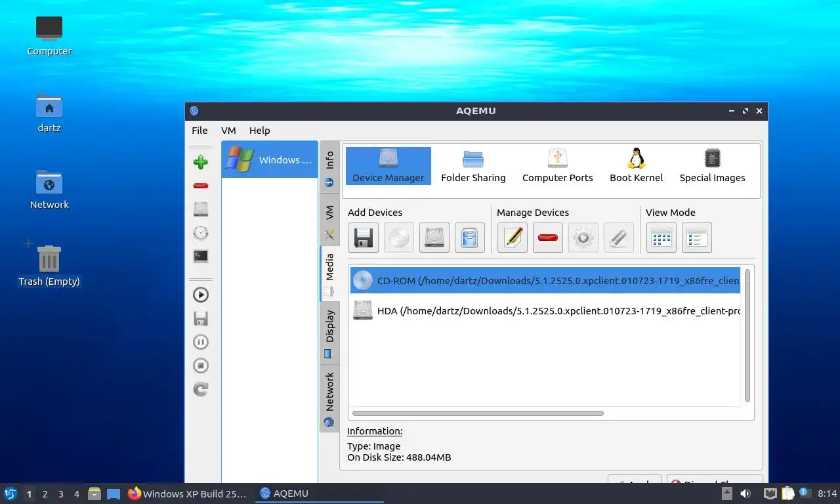Click the clock icon in the left sidebar

tap(201, 233)
